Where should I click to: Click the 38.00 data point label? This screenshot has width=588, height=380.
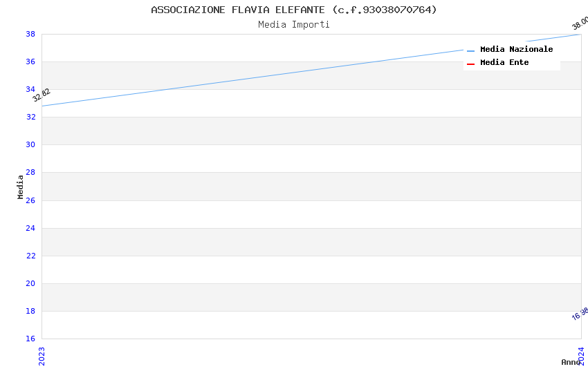[580, 23]
